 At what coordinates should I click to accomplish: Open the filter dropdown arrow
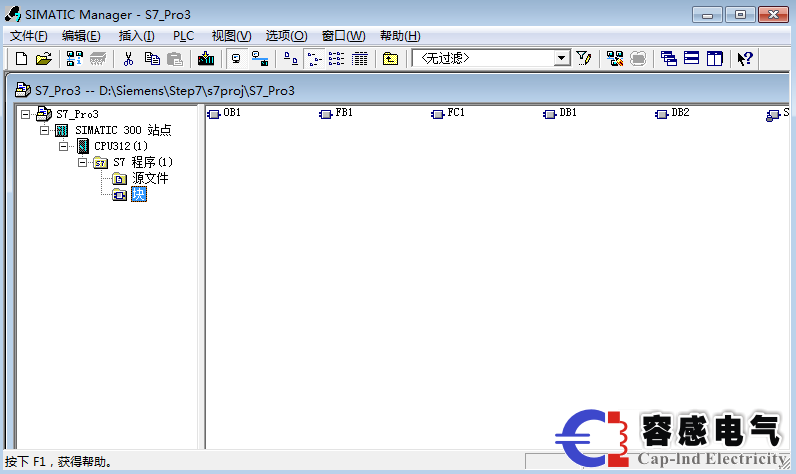click(x=561, y=58)
